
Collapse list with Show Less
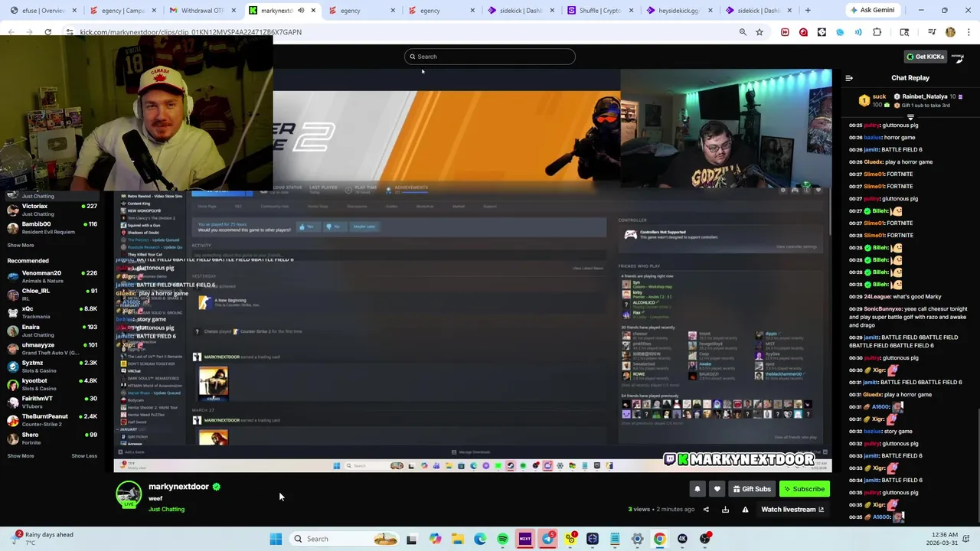[x=84, y=456]
